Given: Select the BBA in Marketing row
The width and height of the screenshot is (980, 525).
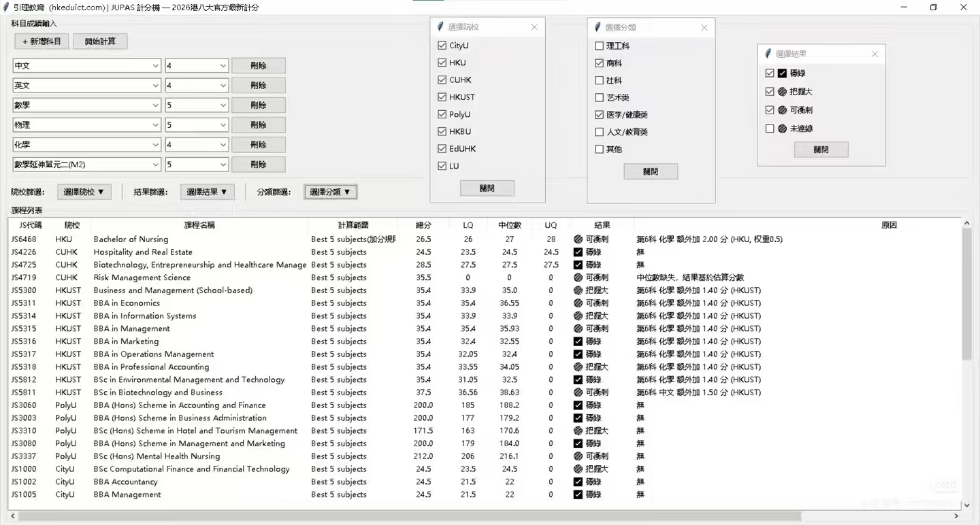Looking at the screenshot, I should pos(485,341).
